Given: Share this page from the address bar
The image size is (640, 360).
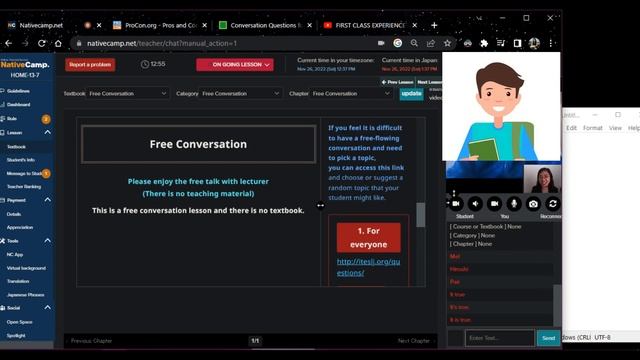Looking at the screenshot, I should (x=431, y=43).
